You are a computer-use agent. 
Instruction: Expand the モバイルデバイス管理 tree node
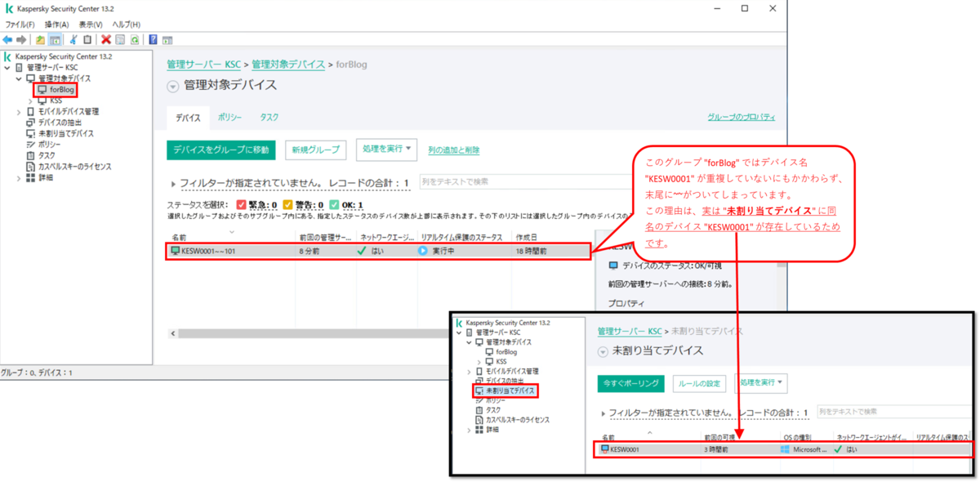point(19,112)
